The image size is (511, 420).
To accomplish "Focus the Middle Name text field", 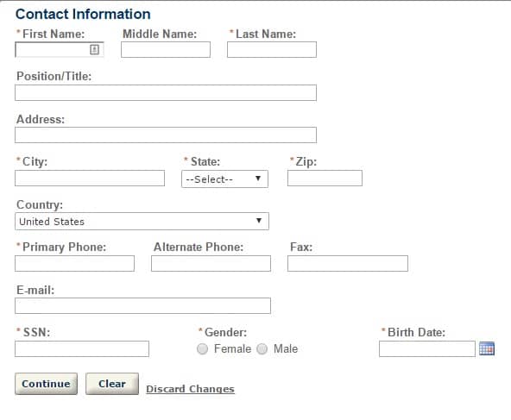I will coord(166,49).
